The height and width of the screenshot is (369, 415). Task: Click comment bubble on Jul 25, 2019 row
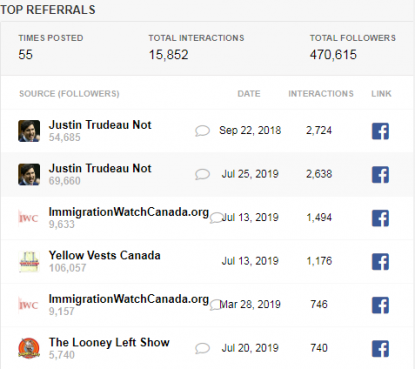(202, 174)
